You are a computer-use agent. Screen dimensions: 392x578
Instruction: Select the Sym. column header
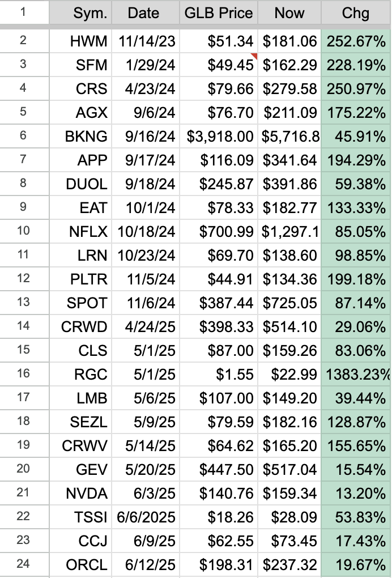click(90, 12)
